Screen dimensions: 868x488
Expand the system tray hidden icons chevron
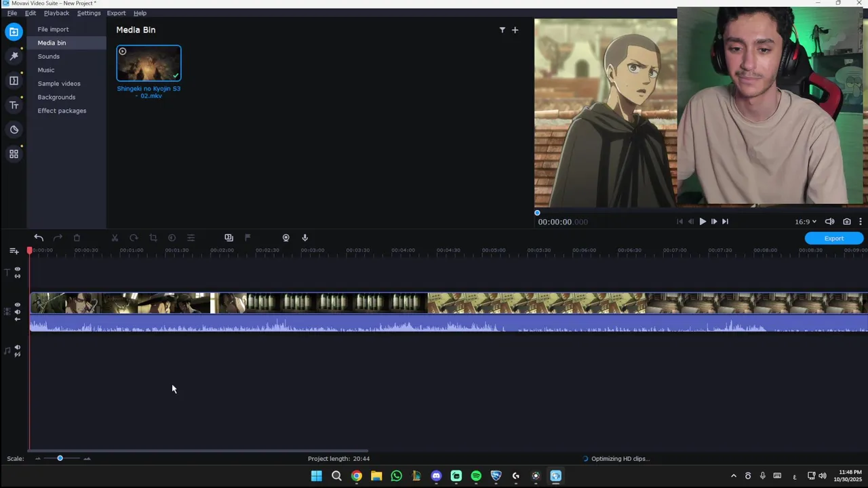[x=733, y=476]
